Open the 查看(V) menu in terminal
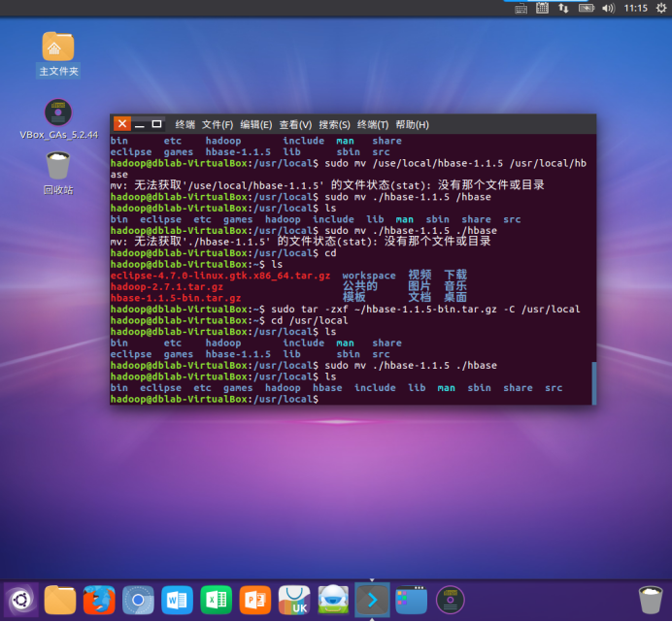The width and height of the screenshot is (672, 622). click(x=295, y=124)
